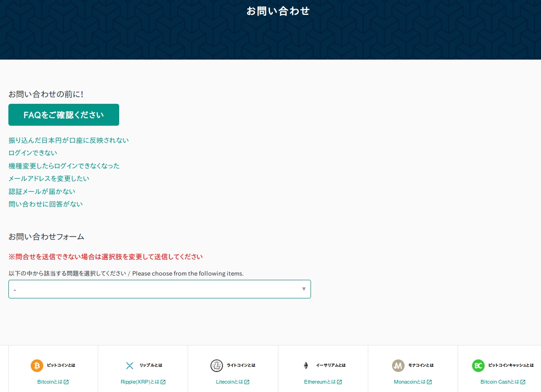This screenshot has height=392, width=541.
Task: Open 振り込んだ日本円が口座に反映されない link
Action: (x=68, y=141)
